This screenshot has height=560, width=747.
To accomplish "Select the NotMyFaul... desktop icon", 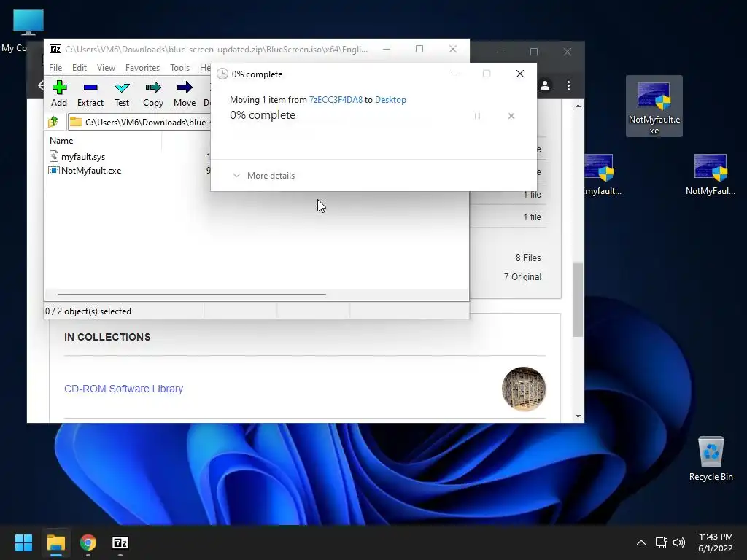I will pyautogui.click(x=711, y=174).
